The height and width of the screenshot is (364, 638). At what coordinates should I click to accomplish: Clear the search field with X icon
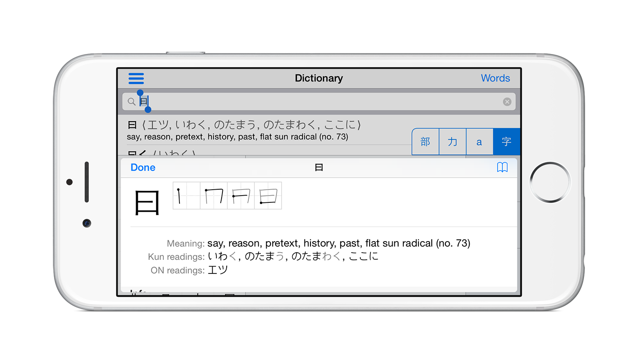[x=507, y=102]
